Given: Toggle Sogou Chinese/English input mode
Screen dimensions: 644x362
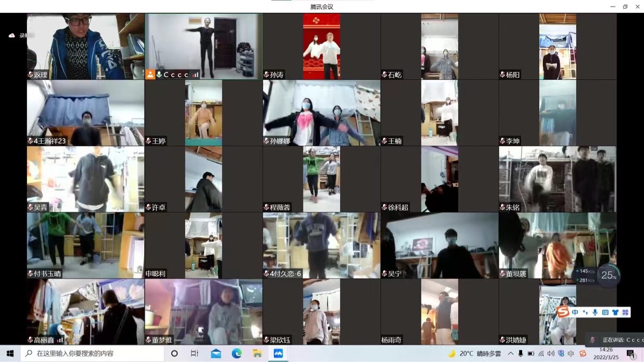Looking at the screenshot, I should point(575,312).
